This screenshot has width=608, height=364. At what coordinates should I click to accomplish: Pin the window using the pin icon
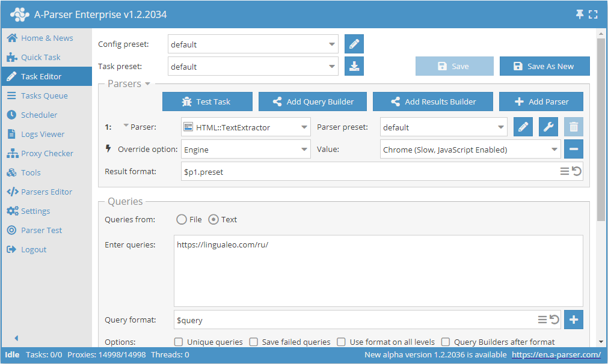(580, 14)
